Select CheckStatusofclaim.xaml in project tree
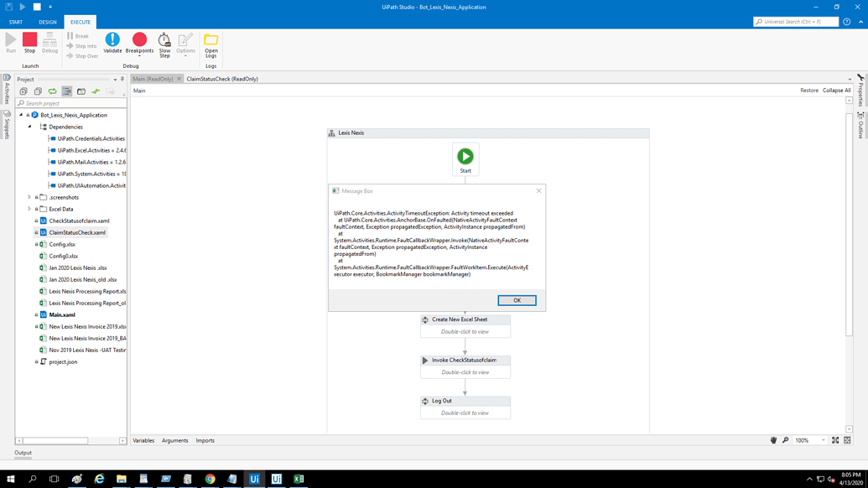 click(79, 221)
